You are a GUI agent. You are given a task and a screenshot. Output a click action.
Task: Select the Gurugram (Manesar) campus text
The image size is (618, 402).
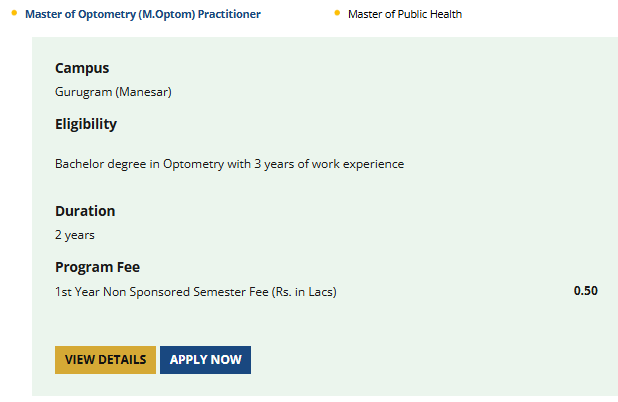[x=114, y=92]
